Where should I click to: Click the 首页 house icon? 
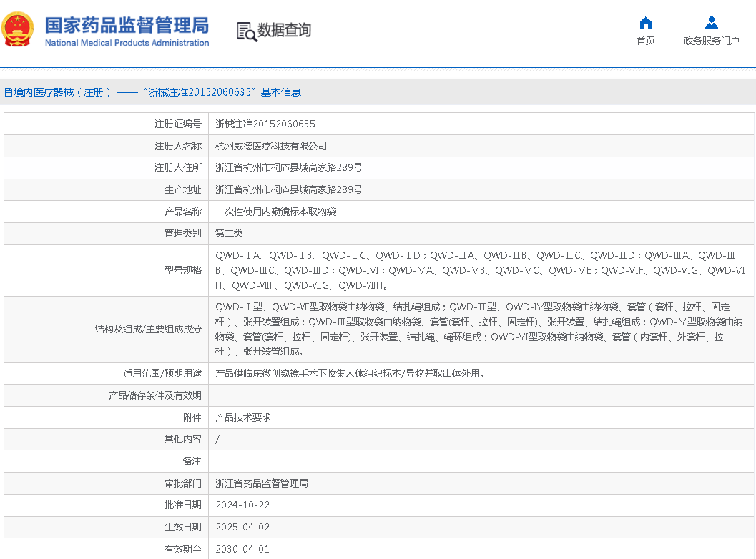[x=645, y=23]
